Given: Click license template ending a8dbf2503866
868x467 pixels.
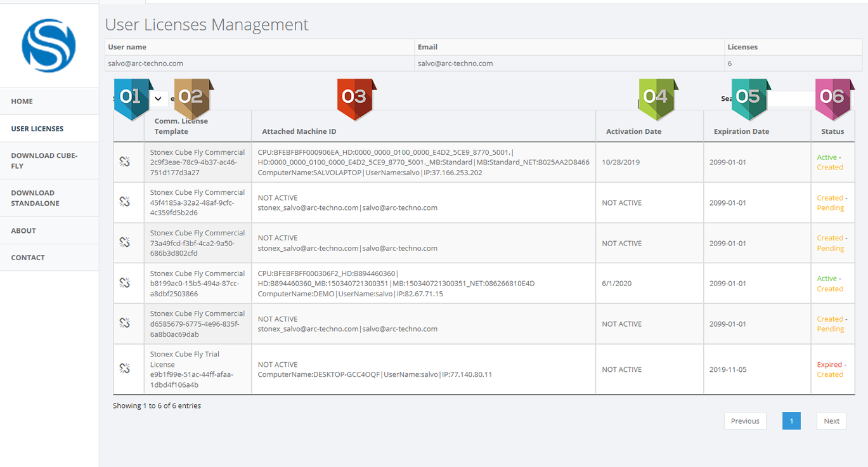Looking at the screenshot, I should tap(197, 284).
